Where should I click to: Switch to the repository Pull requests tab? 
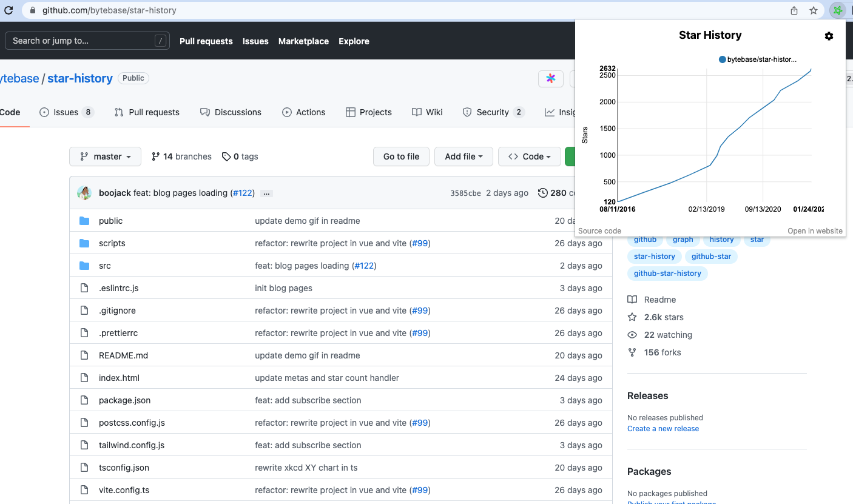(147, 112)
